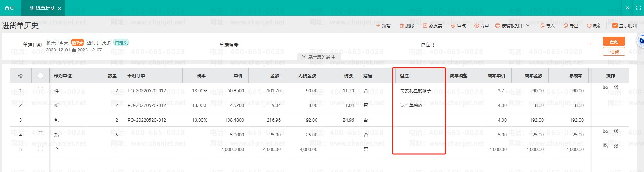
Task: Click the 导入 import icon
Action: pos(542,26)
